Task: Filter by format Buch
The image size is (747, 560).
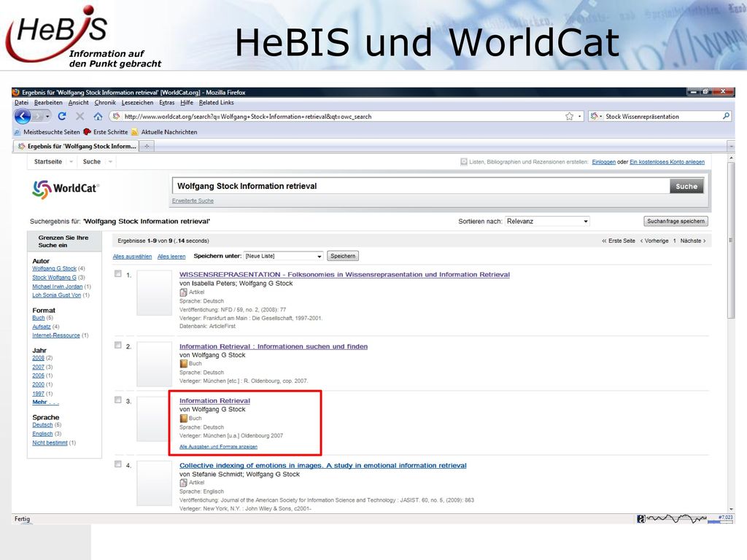Action: (x=39, y=318)
